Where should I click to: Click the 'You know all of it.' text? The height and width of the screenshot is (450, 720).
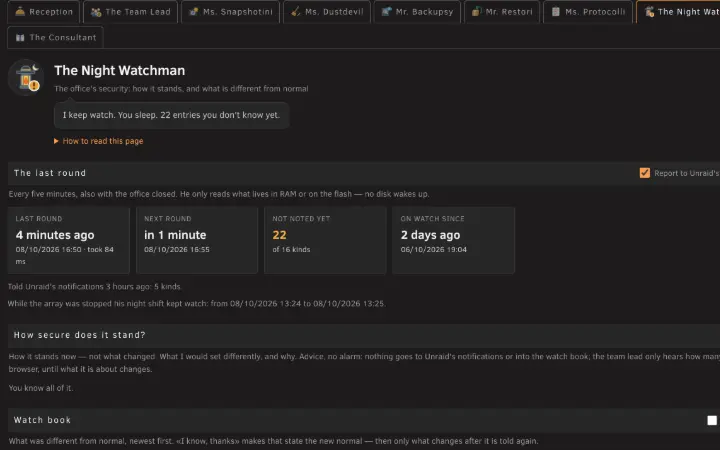(x=41, y=388)
